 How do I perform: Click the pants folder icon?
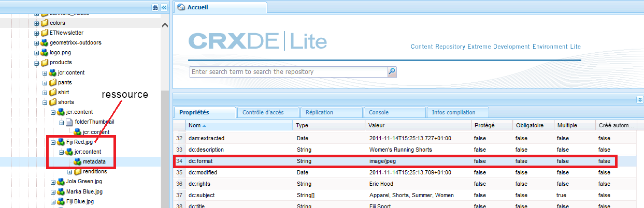(x=53, y=82)
